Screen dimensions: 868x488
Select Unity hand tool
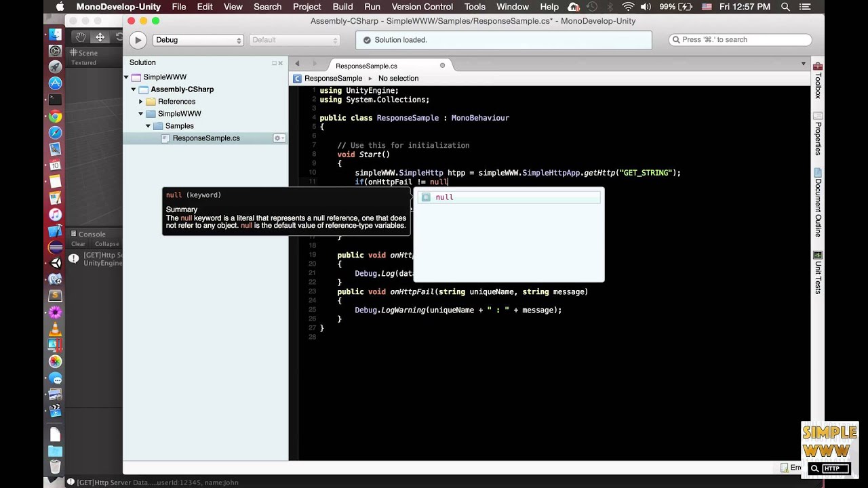coord(81,37)
